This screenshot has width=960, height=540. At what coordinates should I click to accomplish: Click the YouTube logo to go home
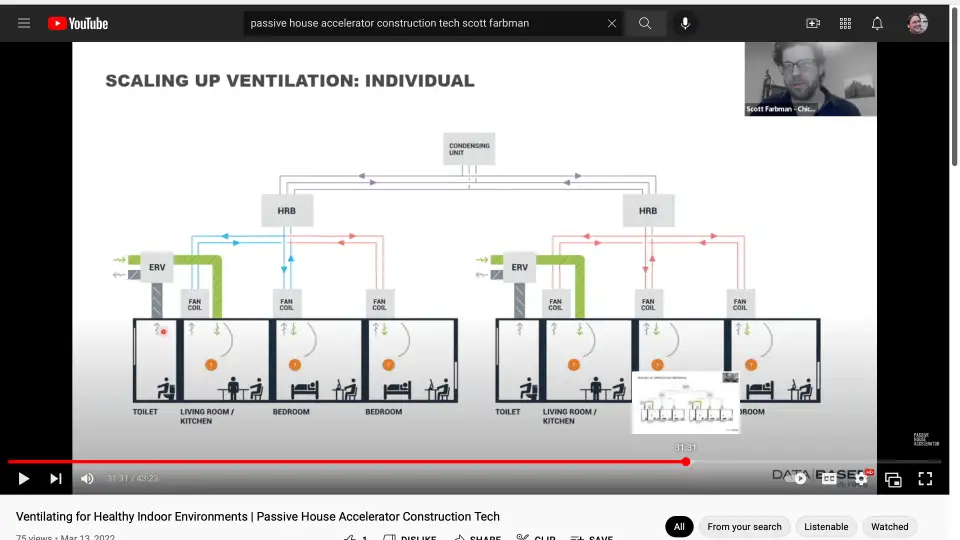pos(78,23)
